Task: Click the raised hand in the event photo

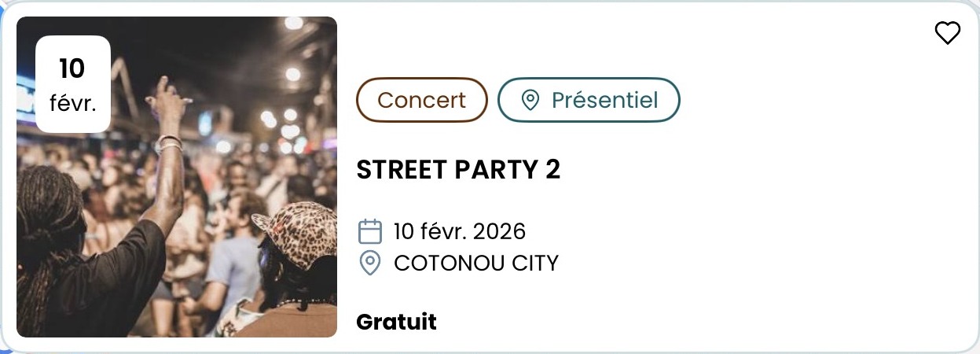Action: [x=167, y=98]
